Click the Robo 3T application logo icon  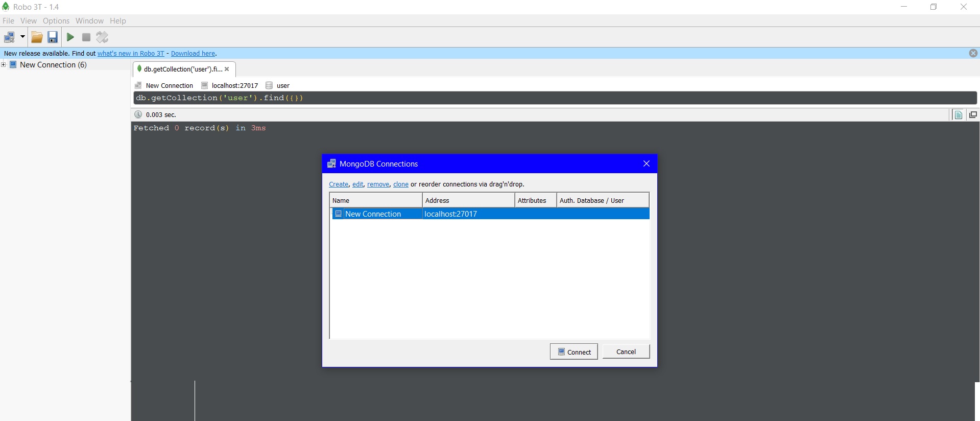coord(6,7)
